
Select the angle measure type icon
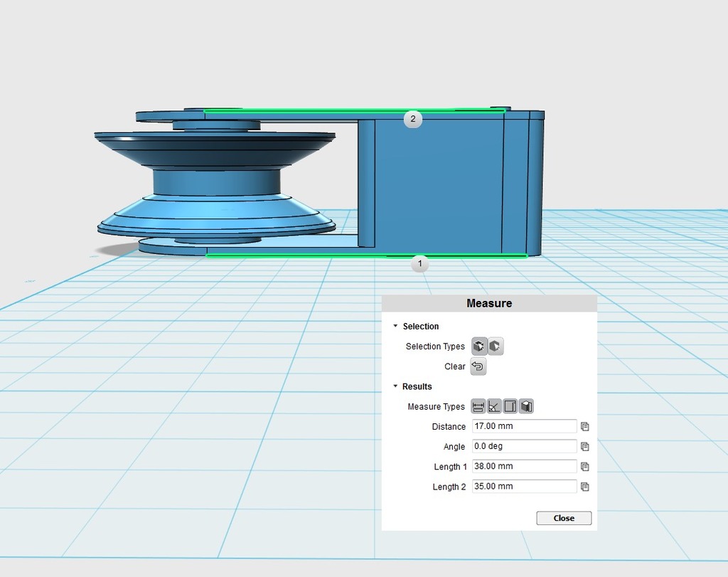[x=494, y=406]
